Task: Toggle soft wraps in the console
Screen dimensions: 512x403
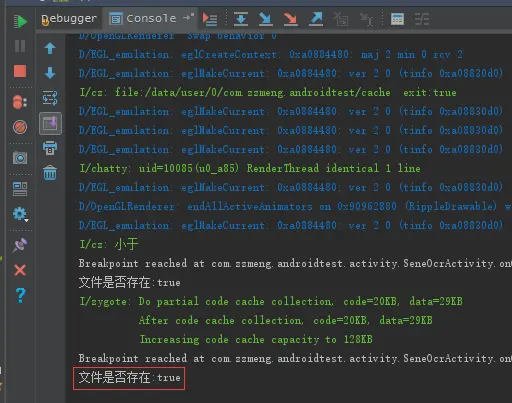Action: click(x=50, y=98)
